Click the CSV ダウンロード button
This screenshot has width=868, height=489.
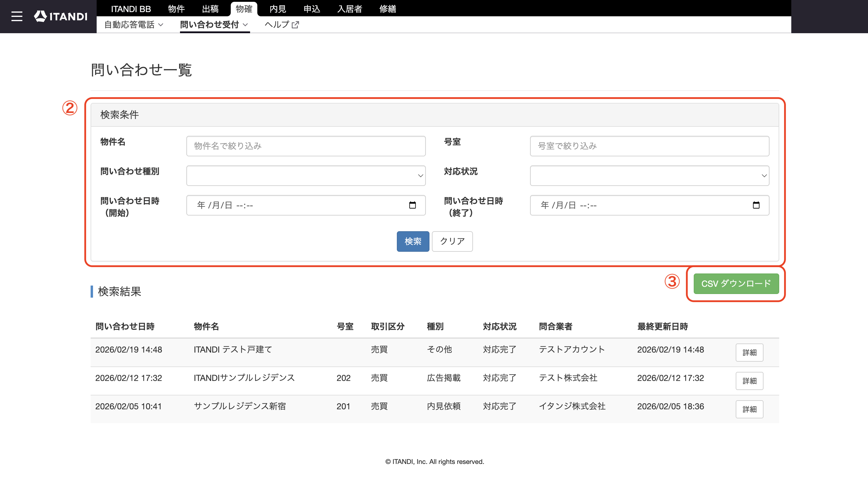(736, 283)
